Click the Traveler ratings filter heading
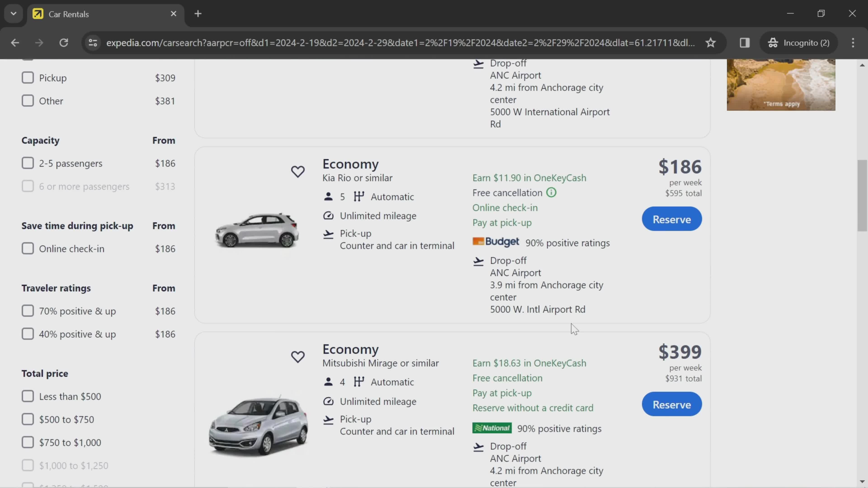The height and width of the screenshot is (488, 868). (x=56, y=288)
